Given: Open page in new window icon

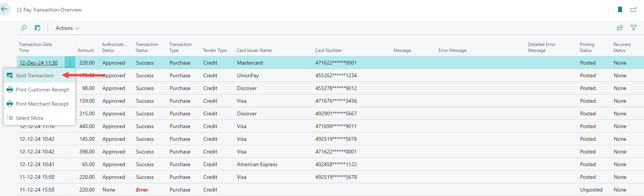Looking at the screenshot, I should tap(633, 10).
